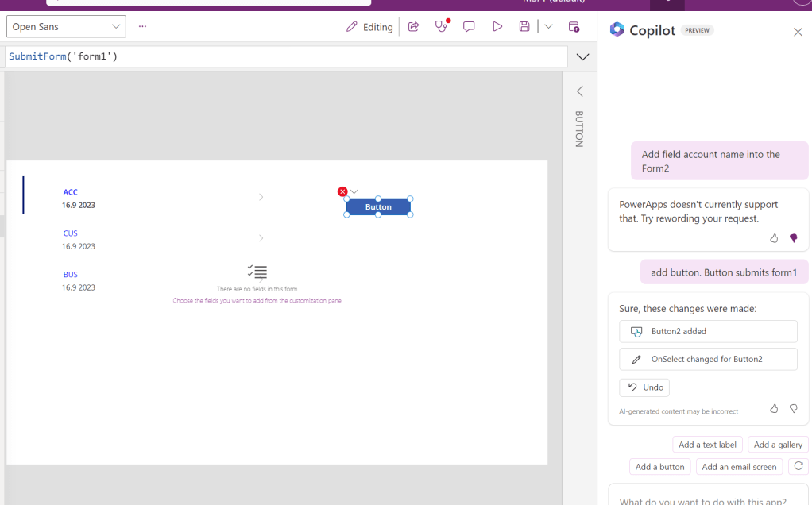The width and height of the screenshot is (812, 505).
Task: Click the Add a text label suggestion
Action: tap(707, 445)
